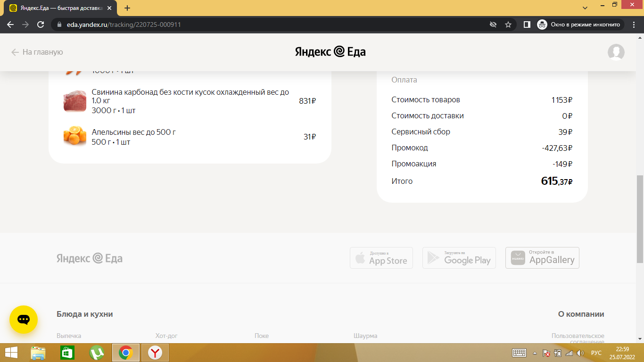Click the incognito window indicator
644x362 pixels.
580,25
